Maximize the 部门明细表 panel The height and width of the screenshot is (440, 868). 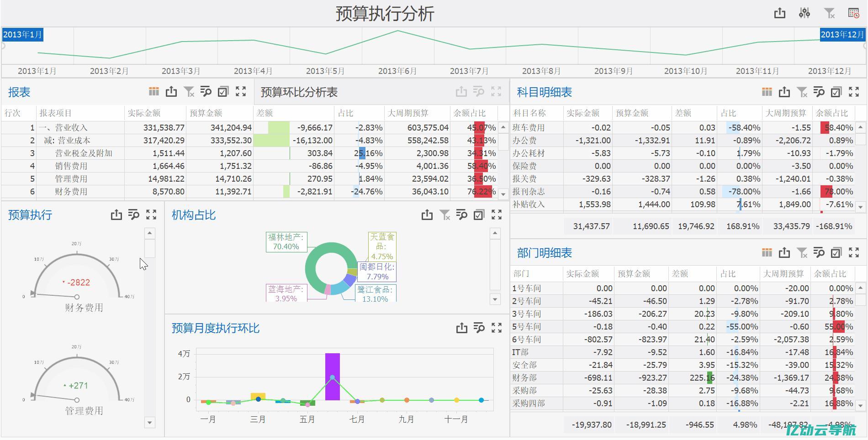pyautogui.click(x=854, y=252)
